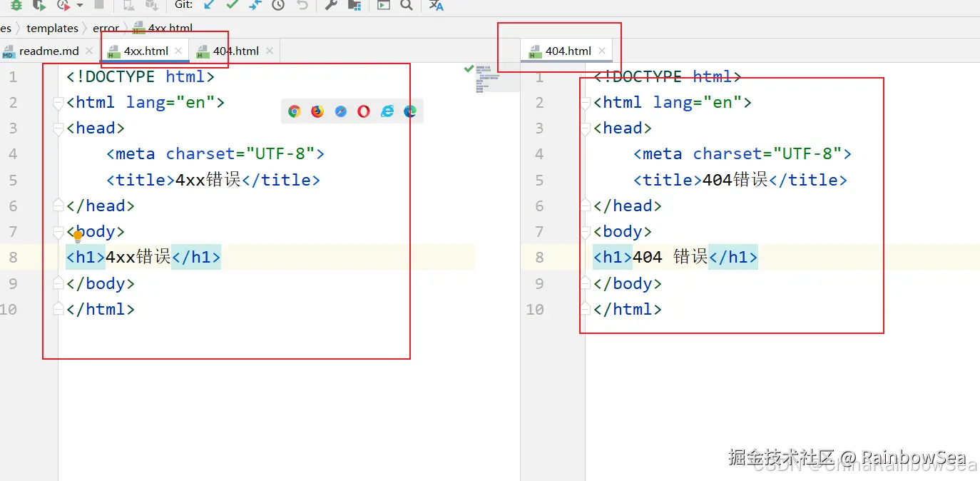Click title text "4xx错误" in left editor
This screenshot has height=481, width=980.
[x=208, y=180]
